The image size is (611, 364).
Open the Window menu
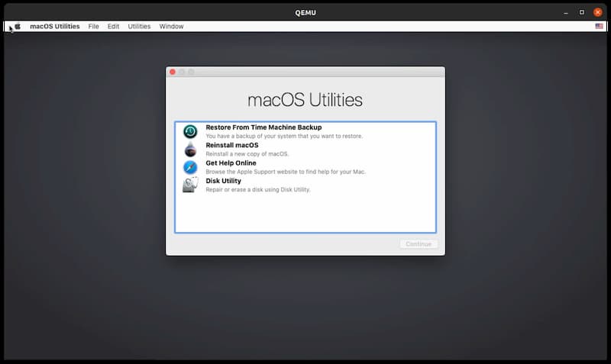(171, 27)
